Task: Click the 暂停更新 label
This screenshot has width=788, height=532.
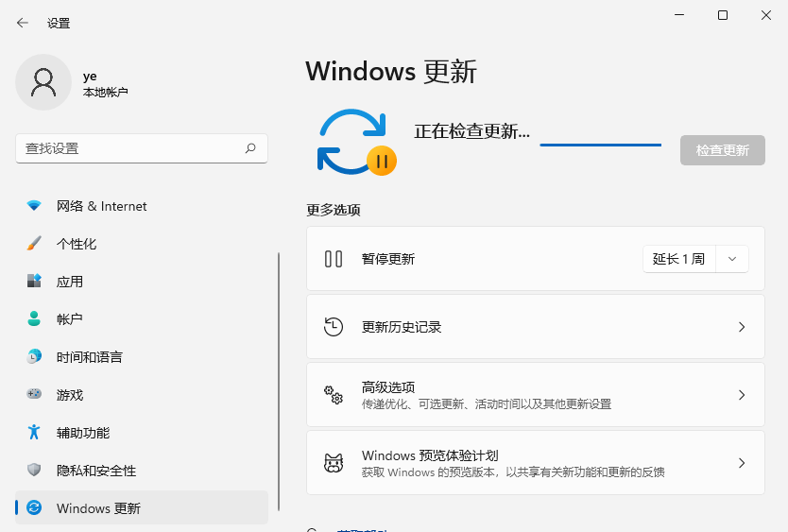Action: point(388,259)
